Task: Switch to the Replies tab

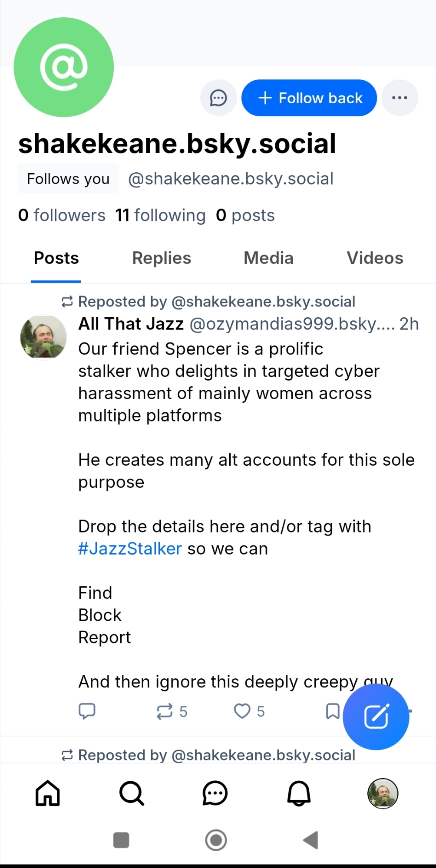Action: [x=162, y=258]
